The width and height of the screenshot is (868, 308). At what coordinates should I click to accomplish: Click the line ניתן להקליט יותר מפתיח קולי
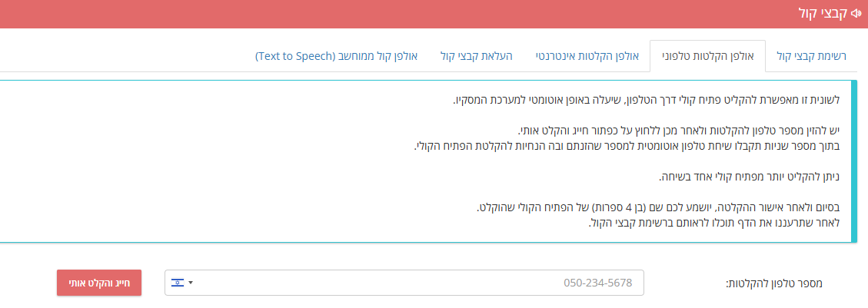point(750,177)
